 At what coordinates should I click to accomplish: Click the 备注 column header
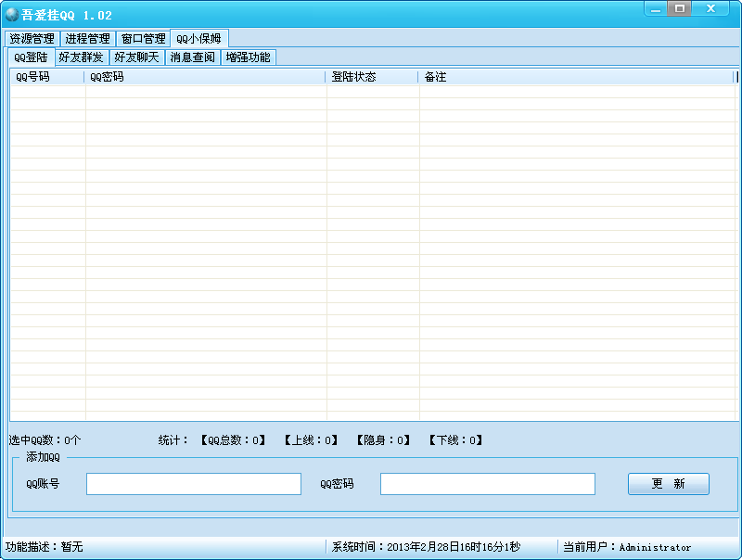tap(576, 77)
